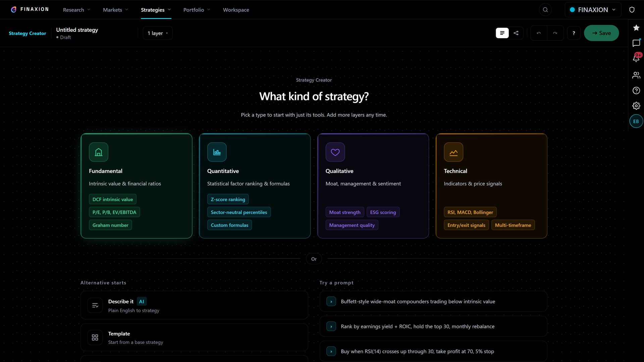
Task: Expand the Research menu
Action: pos(77,10)
